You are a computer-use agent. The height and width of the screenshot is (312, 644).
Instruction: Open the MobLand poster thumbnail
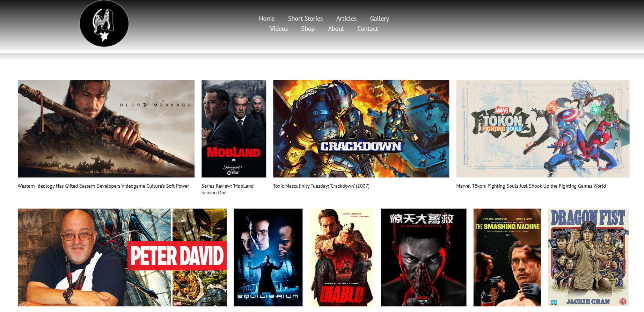point(234,129)
